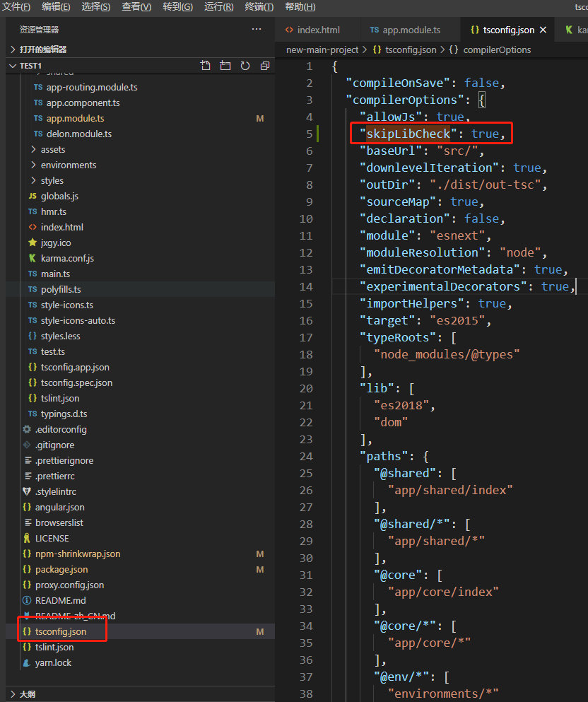588x702 pixels.
Task: Open the 运行(R) menu
Action: (x=219, y=6)
